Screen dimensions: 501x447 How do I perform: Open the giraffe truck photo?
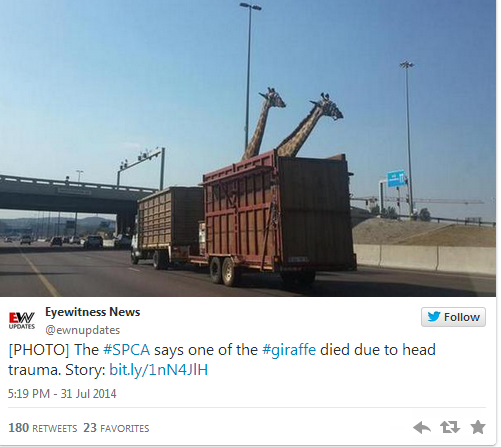tap(248, 148)
